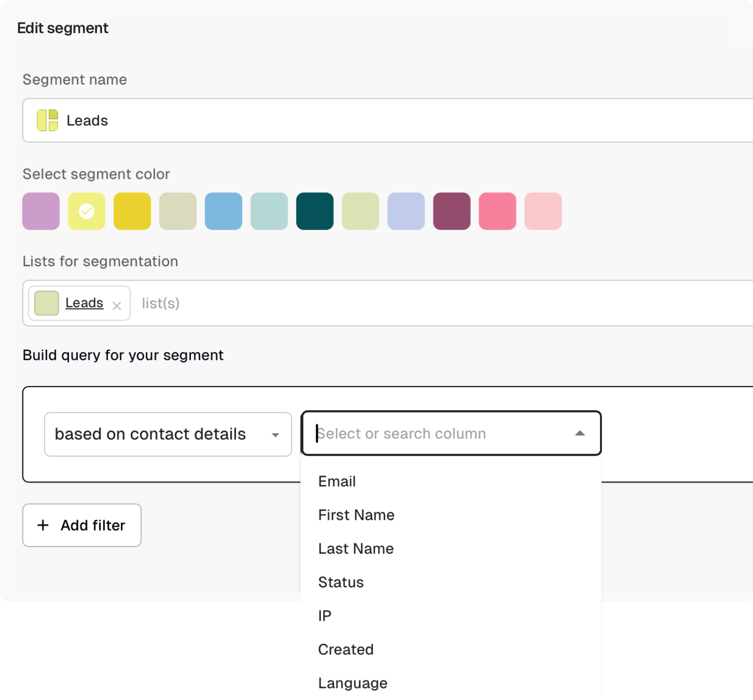Click the segment icon beside Leads name

pos(48,120)
